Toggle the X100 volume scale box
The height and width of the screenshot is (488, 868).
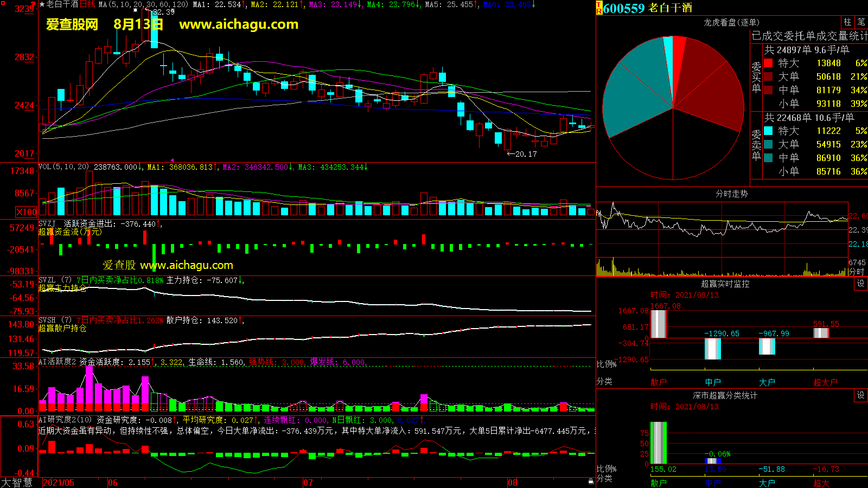click(x=26, y=212)
